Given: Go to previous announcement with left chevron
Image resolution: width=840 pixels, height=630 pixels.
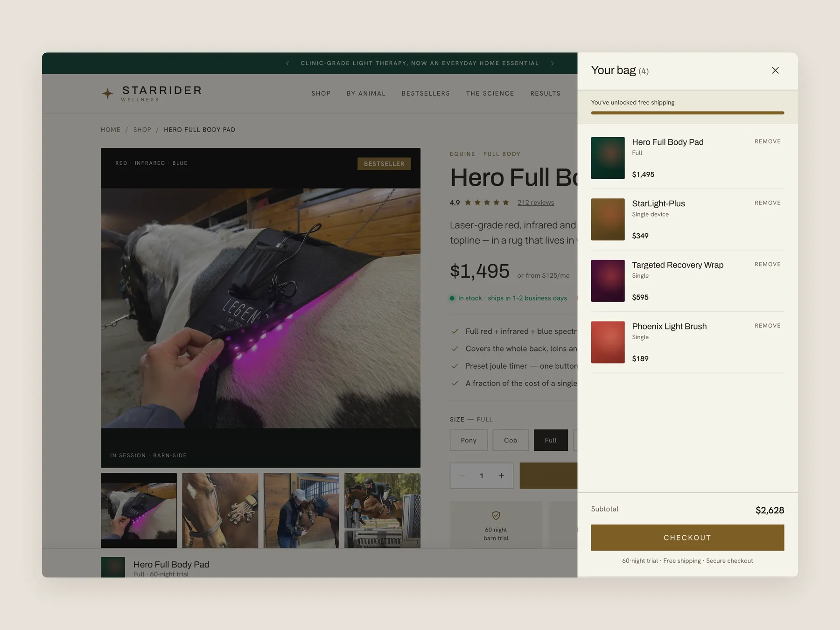Looking at the screenshot, I should tap(287, 63).
